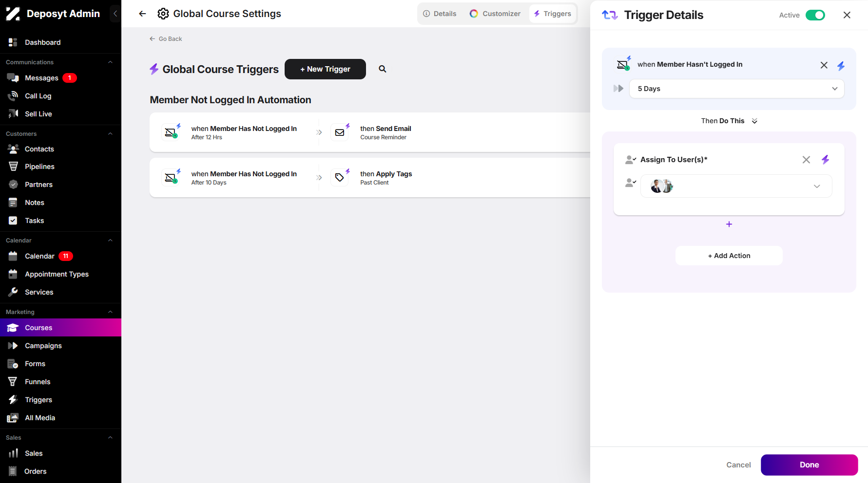Click Cancel in the trigger panel

tap(738, 465)
